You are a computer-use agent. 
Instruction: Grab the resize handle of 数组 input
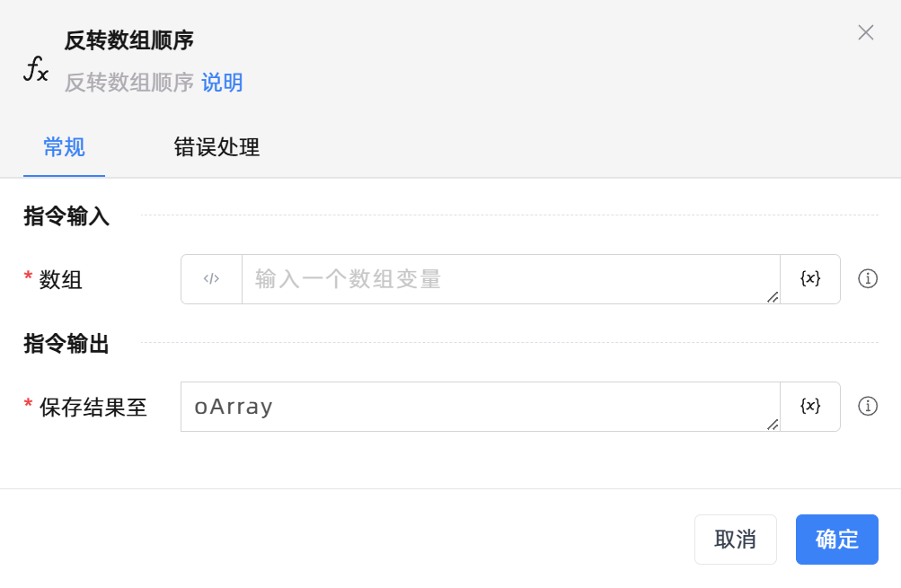(x=773, y=297)
